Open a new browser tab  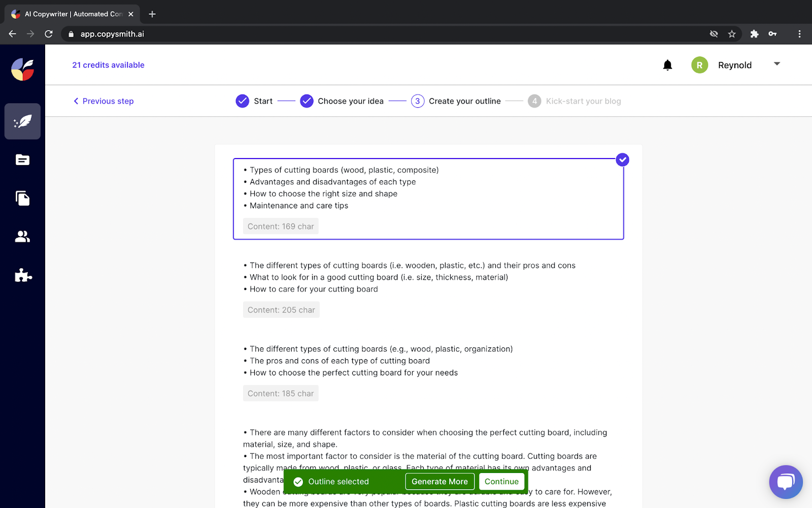point(152,14)
